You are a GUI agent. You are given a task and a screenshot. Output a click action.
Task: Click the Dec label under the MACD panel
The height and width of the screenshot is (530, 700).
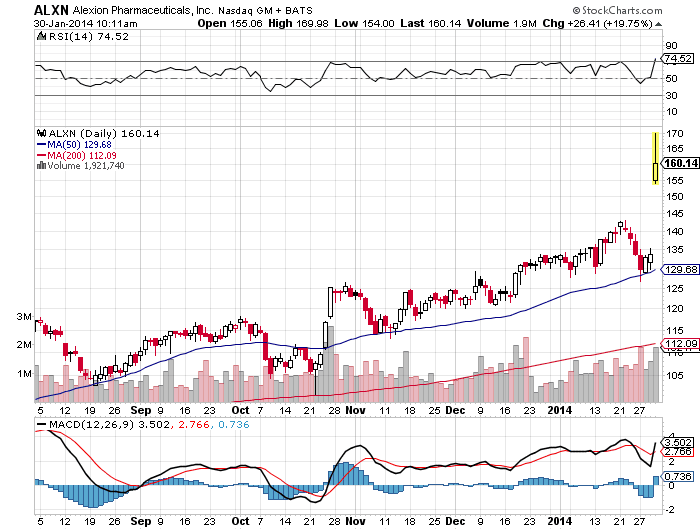(x=455, y=521)
